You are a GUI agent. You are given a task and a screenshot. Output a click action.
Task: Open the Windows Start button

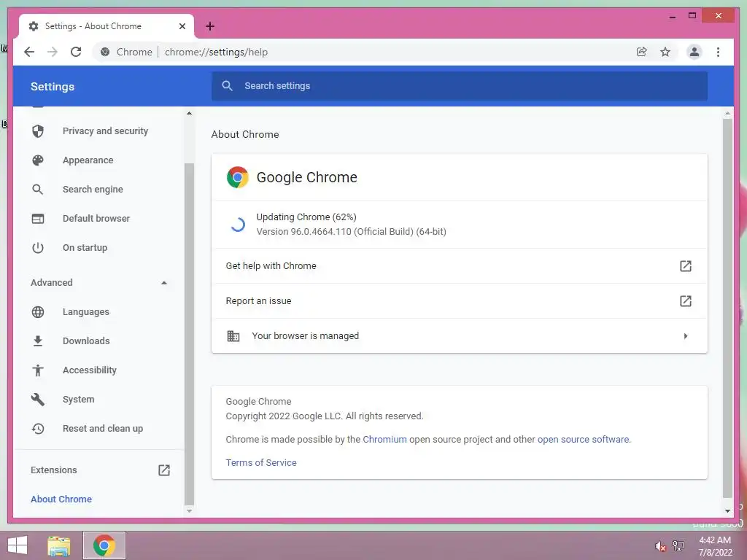point(18,545)
